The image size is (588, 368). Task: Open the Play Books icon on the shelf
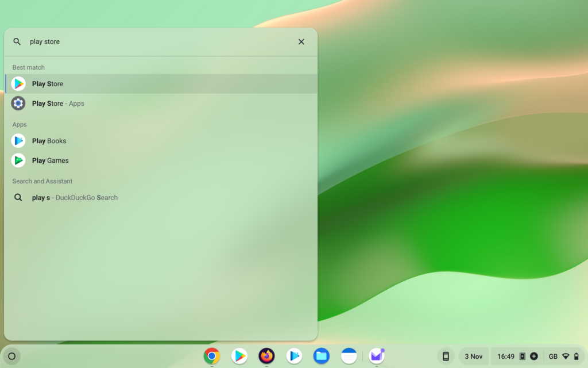[x=294, y=356]
